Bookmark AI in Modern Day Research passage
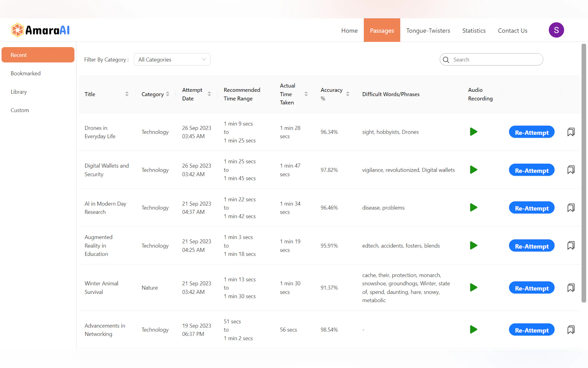 [570, 208]
